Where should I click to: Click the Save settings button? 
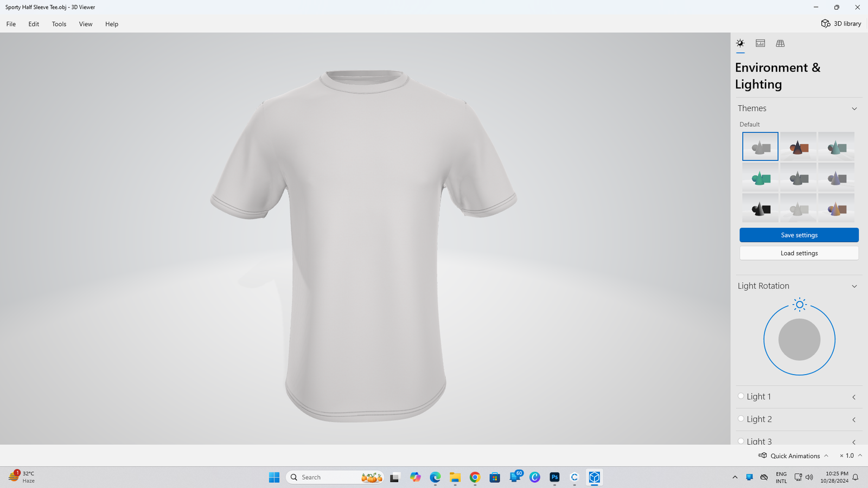(x=799, y=235)
